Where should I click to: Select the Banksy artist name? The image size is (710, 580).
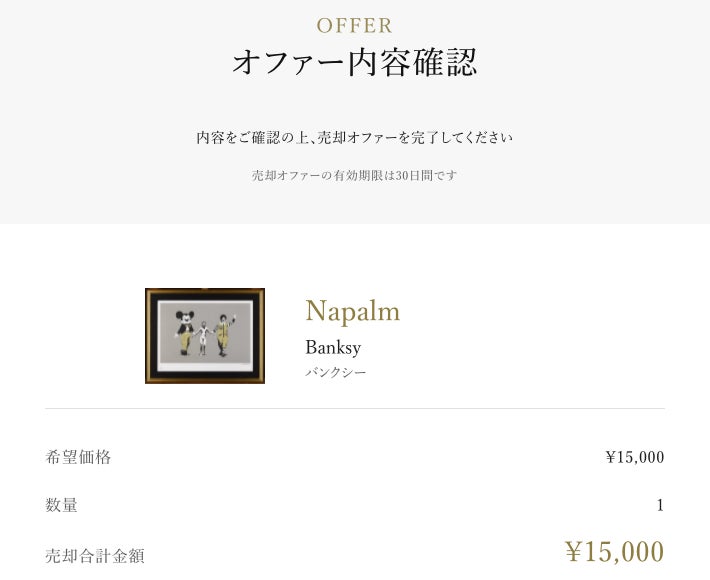[333, 348]
